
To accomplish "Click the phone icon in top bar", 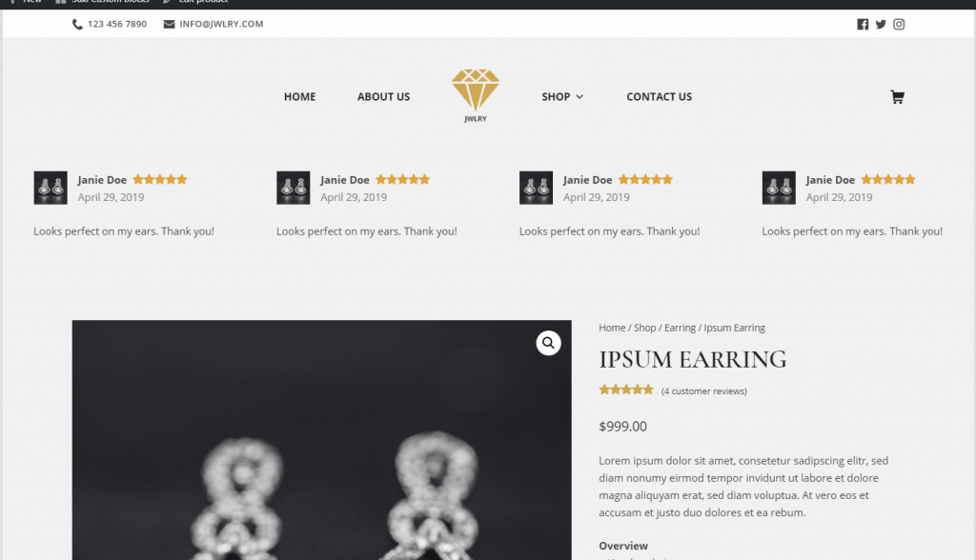I will pos(77,24).
